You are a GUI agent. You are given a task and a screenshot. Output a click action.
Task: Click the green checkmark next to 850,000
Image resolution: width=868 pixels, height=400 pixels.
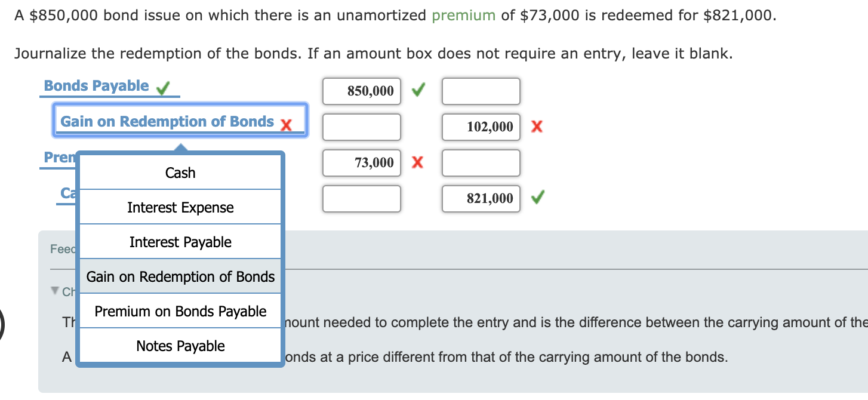(x=418, y=90)
